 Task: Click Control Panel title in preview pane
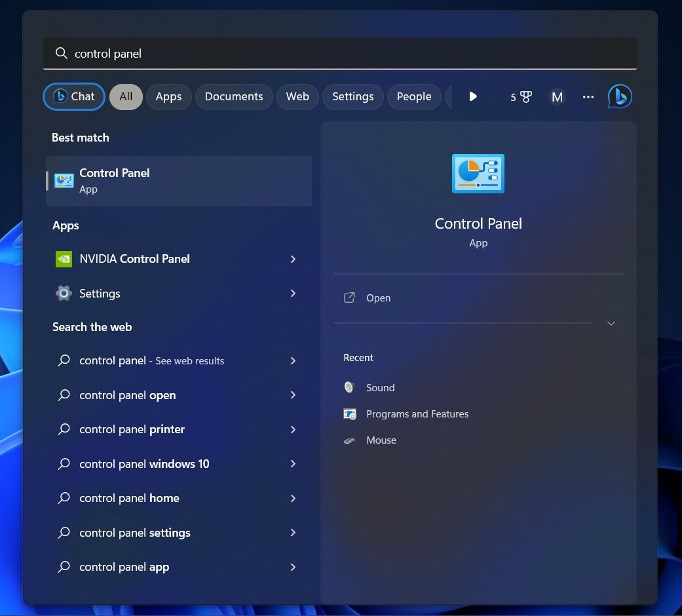coord(478,223)
